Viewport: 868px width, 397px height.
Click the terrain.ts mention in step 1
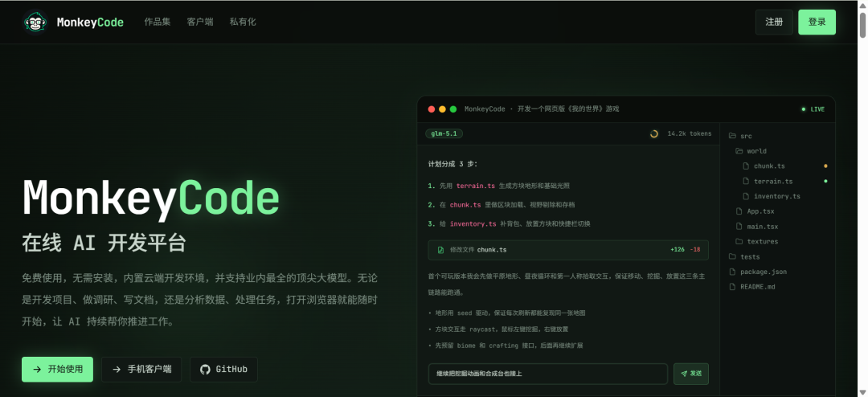point(476,186)
